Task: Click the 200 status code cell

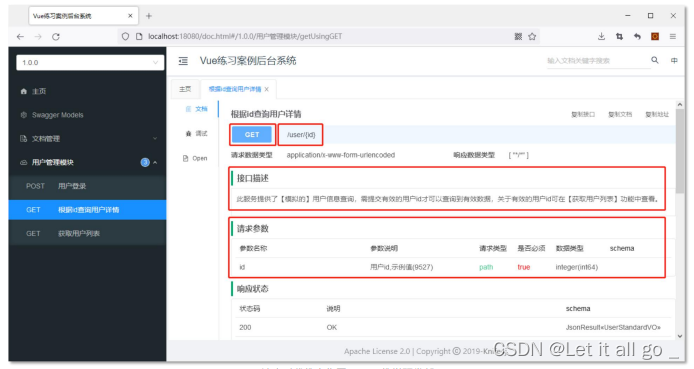Action: (245, 327)
